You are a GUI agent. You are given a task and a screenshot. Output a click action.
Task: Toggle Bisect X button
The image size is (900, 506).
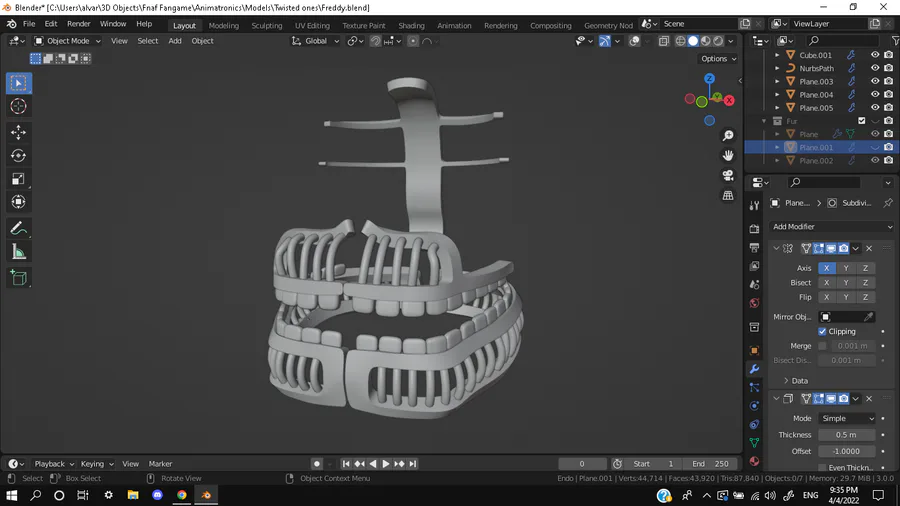pos(827,283)
